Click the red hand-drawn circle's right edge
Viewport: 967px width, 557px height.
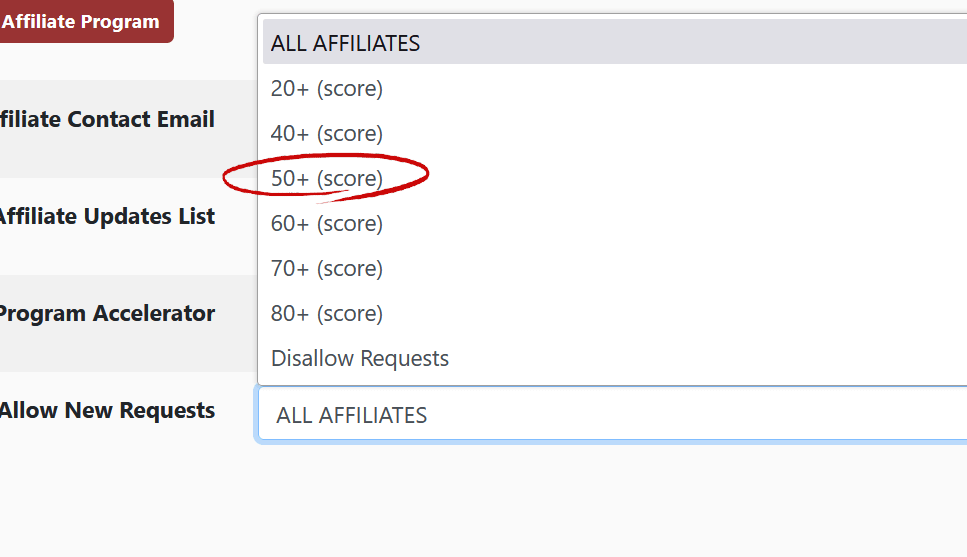tap(428, 174)
